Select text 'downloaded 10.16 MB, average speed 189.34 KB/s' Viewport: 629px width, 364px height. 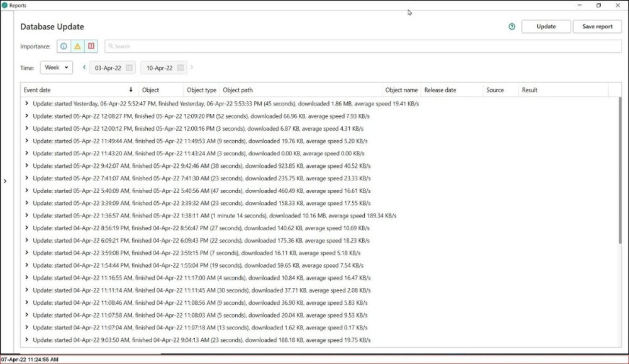(333, 215)
